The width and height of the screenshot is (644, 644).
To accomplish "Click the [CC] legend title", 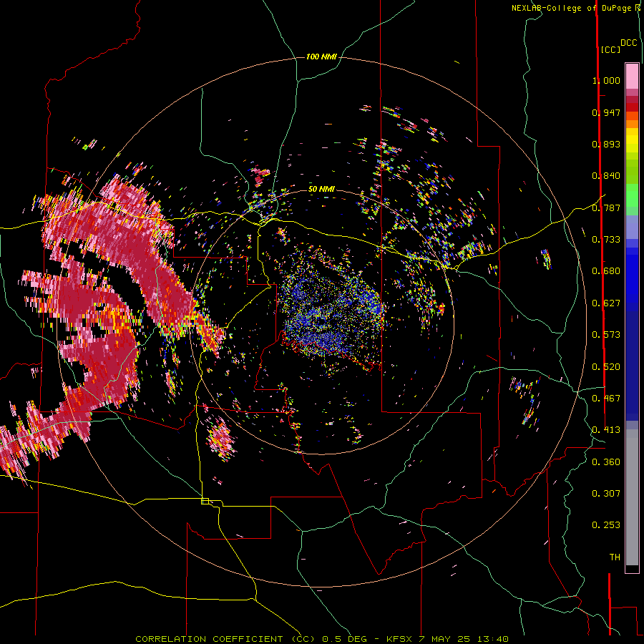I will tap(610, 49).
